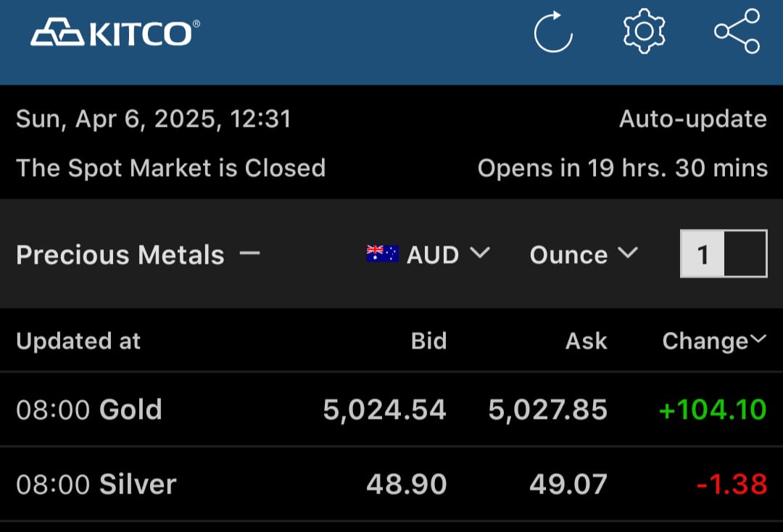Click the quantity field showing 1
Screen dimensions: 783x532
(724, 254)
